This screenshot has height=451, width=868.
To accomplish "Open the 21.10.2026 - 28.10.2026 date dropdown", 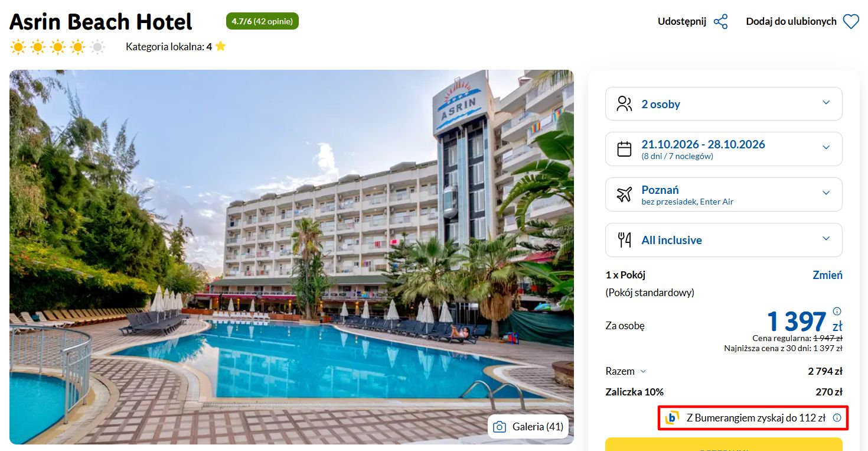I will click(x=724, y=149).
